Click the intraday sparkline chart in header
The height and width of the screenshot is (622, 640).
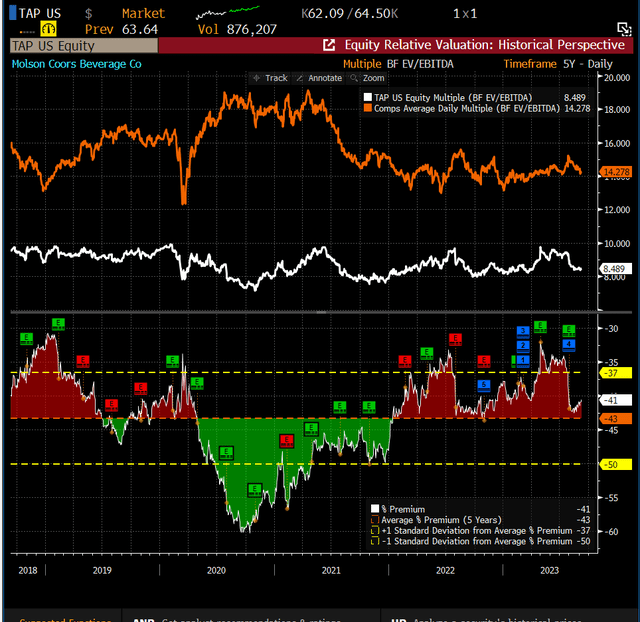pyautogui.click(x=228, y=12)
